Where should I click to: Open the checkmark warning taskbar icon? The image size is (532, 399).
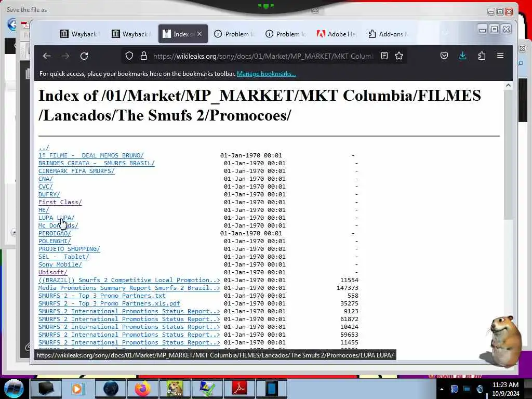coord(207,389)
